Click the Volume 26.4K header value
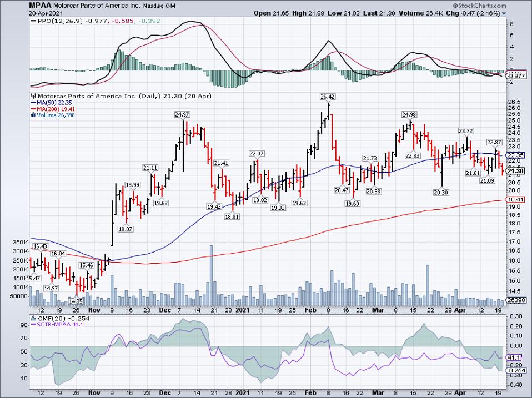This screenshot has height=398, width=532. (x=420, y=13)
